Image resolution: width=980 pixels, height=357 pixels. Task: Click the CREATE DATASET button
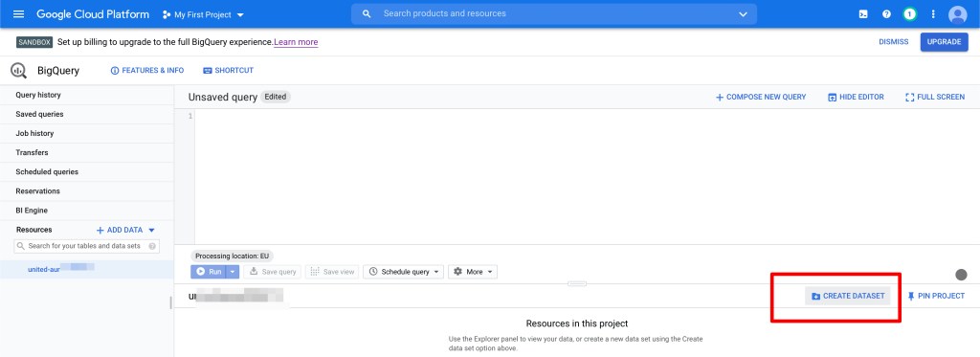point(848,296)
